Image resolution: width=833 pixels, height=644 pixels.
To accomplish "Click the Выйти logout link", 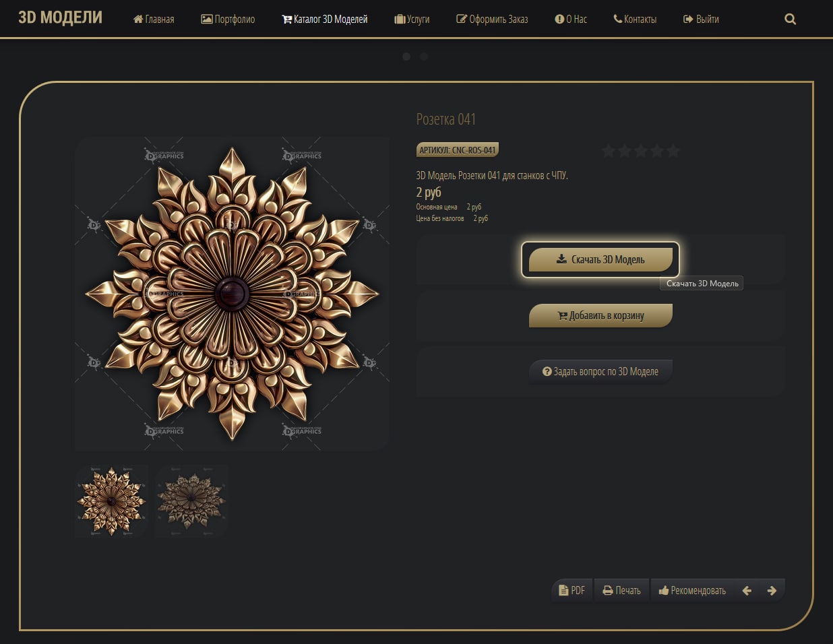I will click(x=701, y=20).
